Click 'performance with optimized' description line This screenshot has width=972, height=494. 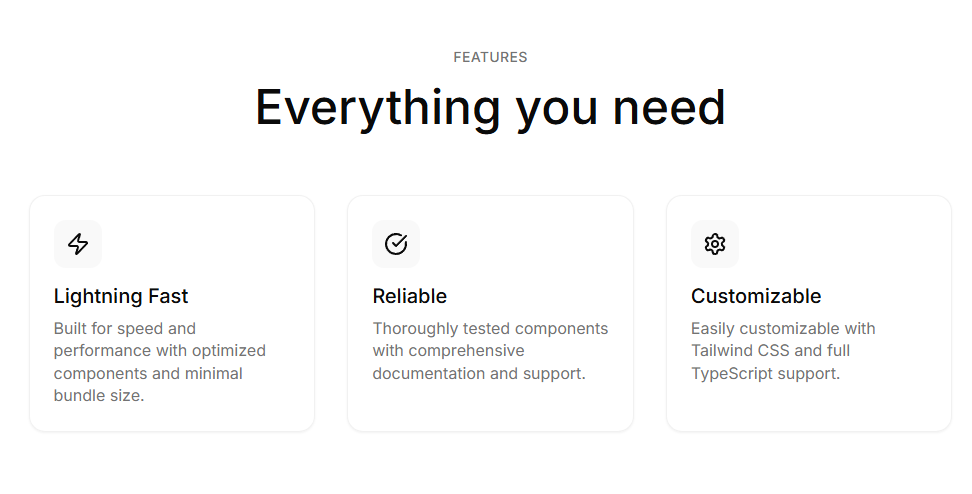pos(160,351)
